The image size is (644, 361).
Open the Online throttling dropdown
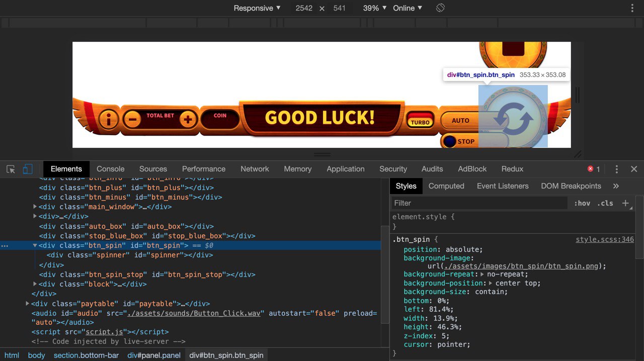click(408, 8)
